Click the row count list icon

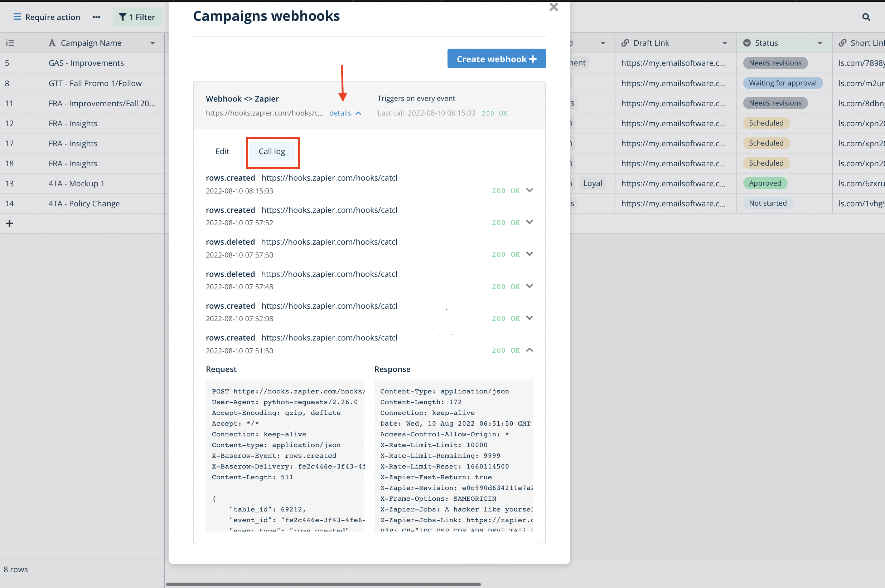(10, 43)
